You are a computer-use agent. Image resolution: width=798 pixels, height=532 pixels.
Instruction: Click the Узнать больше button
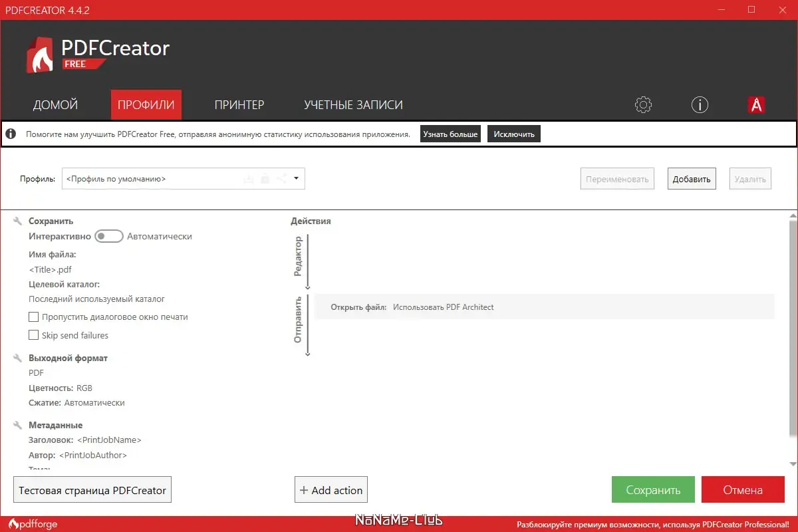point(450,134)
